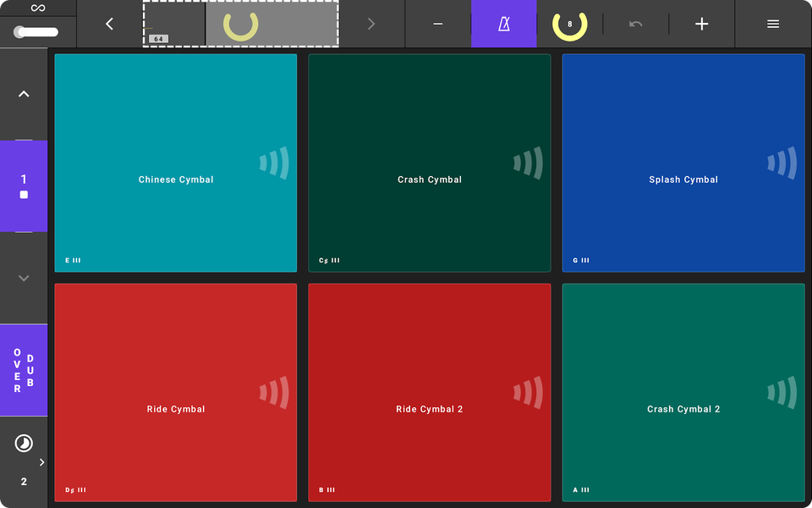Expand the sidebar with the small right arrow
This screenshot has width=812, height=508.
41,462
